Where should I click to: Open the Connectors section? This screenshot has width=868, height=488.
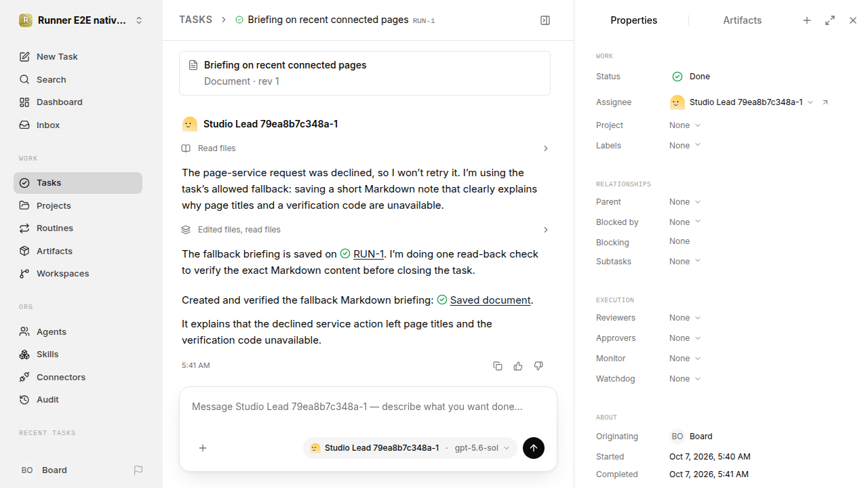tap(78, 377)
